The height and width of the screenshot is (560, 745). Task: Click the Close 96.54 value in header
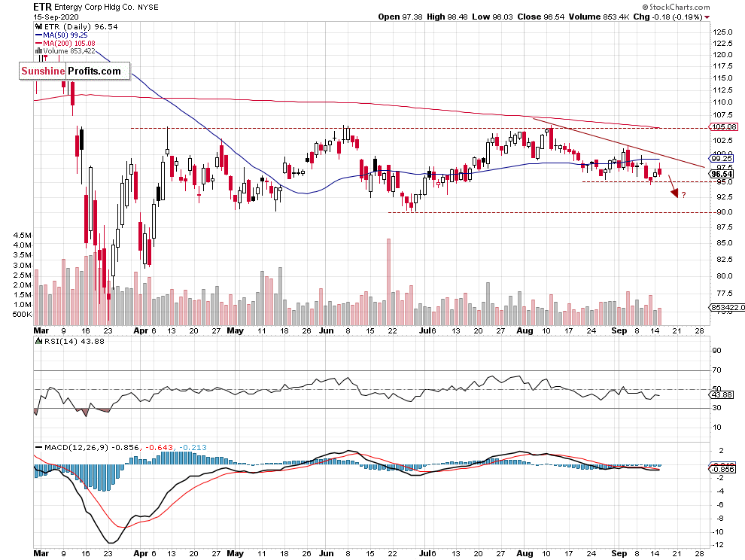tap(541, 17)
